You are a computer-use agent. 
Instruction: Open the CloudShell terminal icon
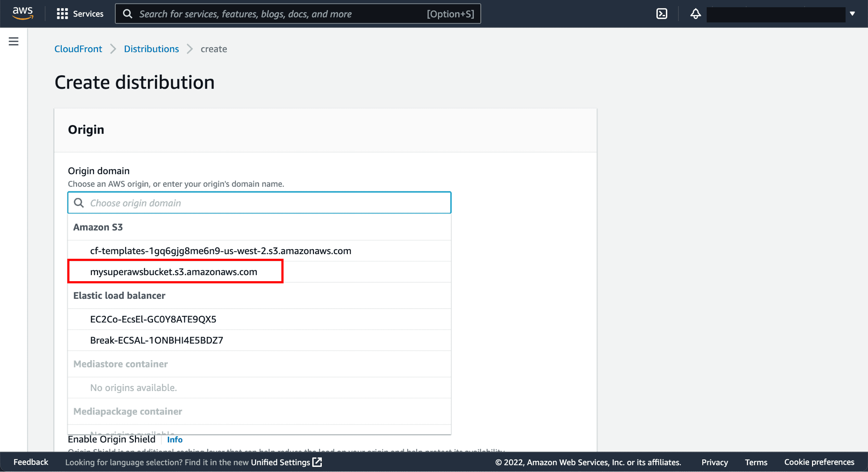pyautogui.click(x=661, y=14)
